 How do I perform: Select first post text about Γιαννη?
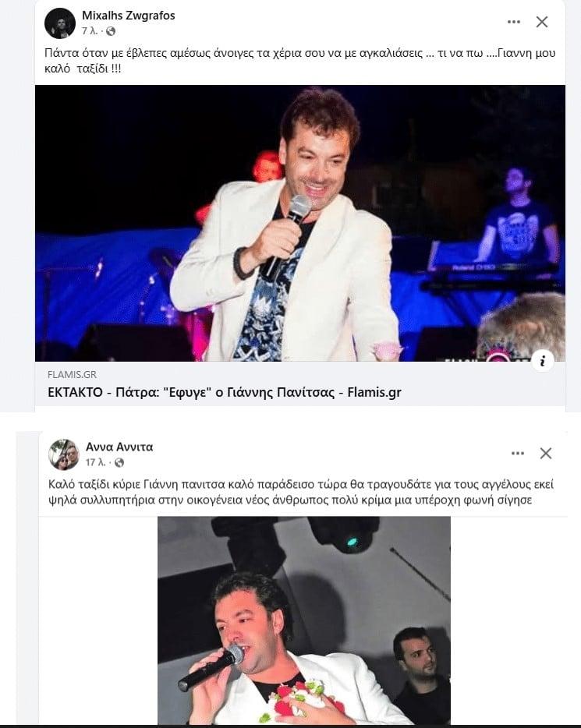[300, 61]
